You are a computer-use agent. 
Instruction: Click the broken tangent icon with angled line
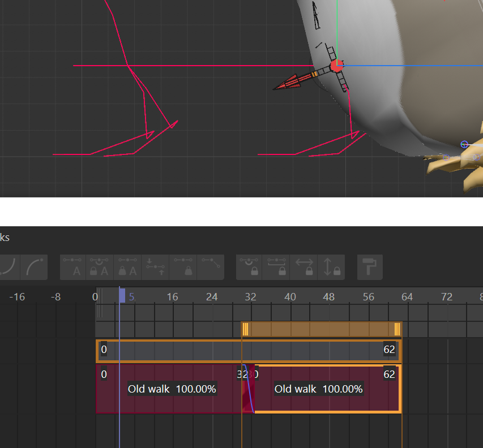(x=211, y=267)
